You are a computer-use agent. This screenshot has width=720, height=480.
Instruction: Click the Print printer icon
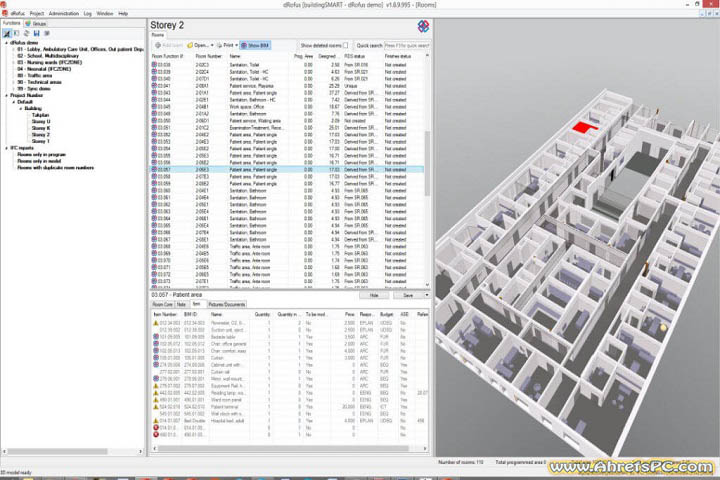pos(219,45)
